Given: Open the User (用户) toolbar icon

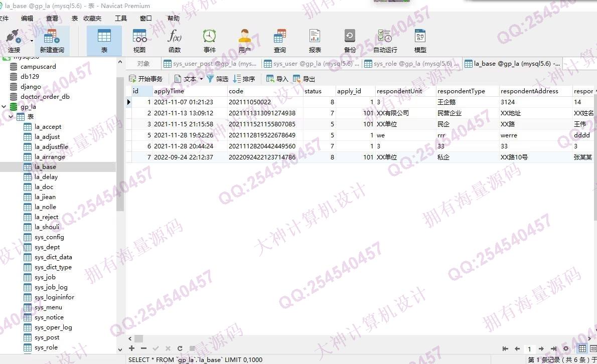Looking at the screenshot, I should point(244,41).
